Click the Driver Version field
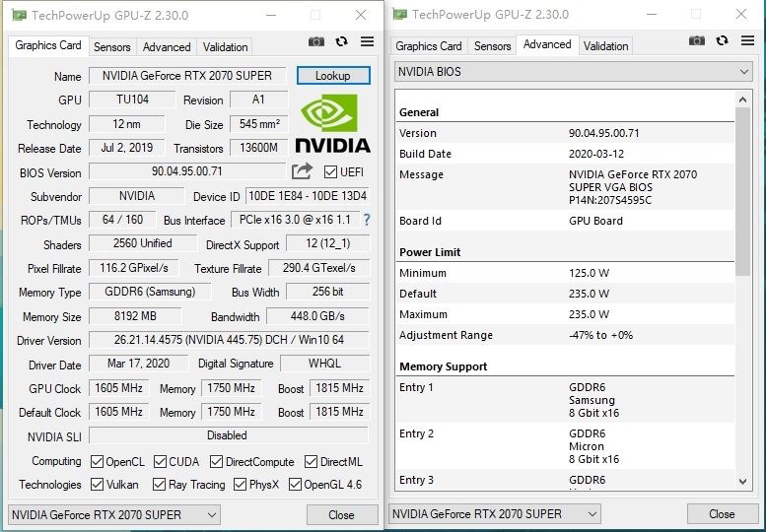The image size is (766, 532). tap(229, 340)
